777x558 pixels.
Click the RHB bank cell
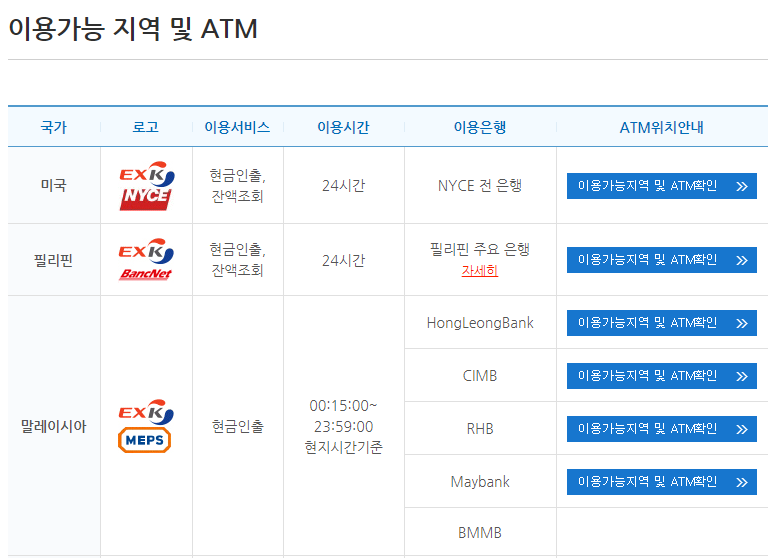coord(480,429)
